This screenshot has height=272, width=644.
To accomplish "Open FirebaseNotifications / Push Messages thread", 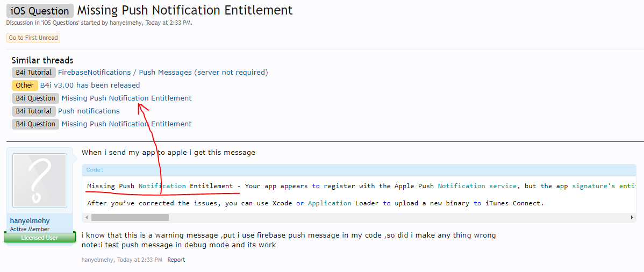I will click(x=163, y=72).
